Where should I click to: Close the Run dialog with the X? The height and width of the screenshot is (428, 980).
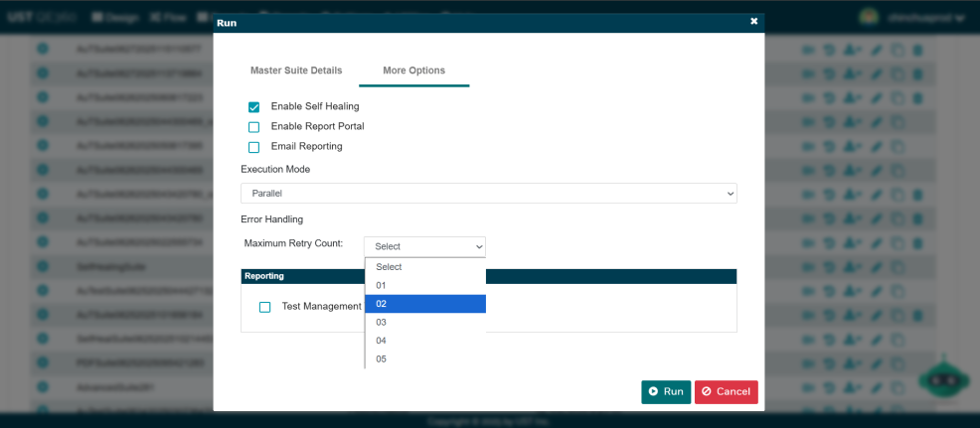[753, 21]
